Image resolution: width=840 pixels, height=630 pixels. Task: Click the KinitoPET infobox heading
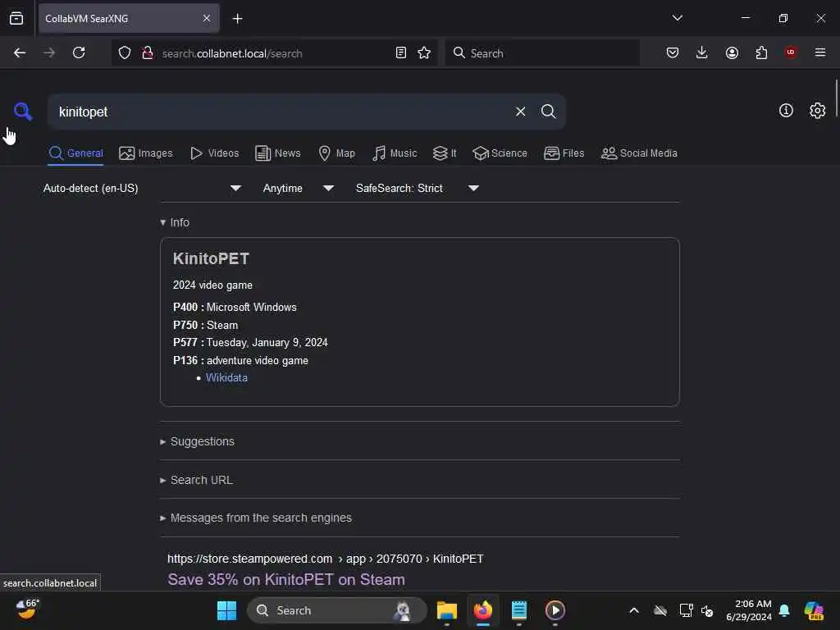pyautogui.click(x=211, y=258)
